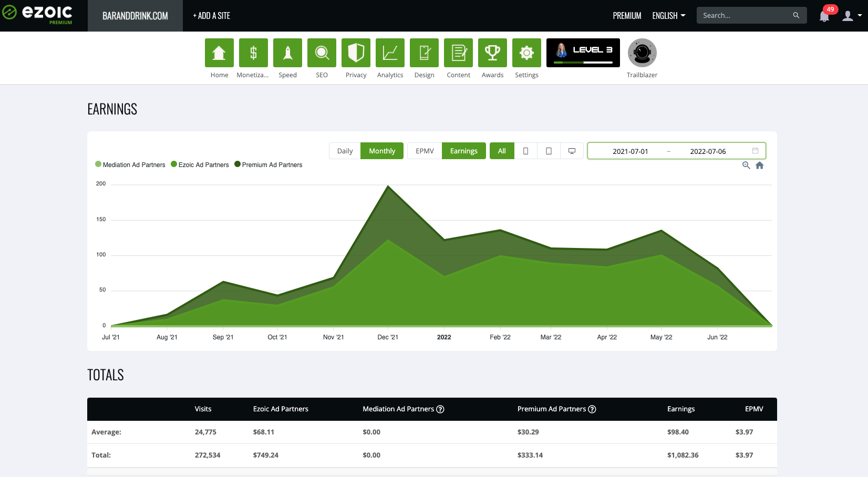Open the Design icon

point(424,53)
